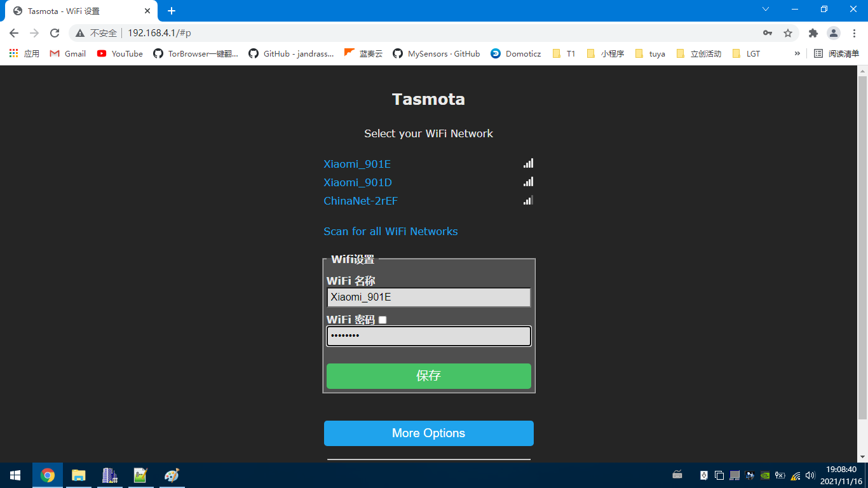Click battery power tray icon
868x488 pixels.
780,475
